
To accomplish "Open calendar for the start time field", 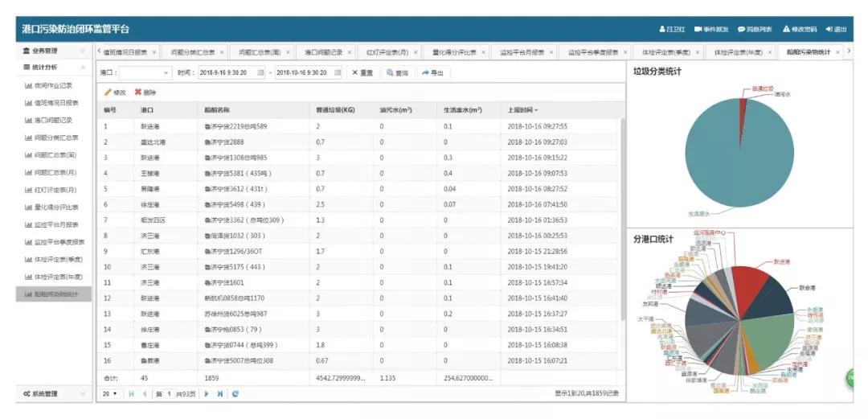I will [260, 72].
